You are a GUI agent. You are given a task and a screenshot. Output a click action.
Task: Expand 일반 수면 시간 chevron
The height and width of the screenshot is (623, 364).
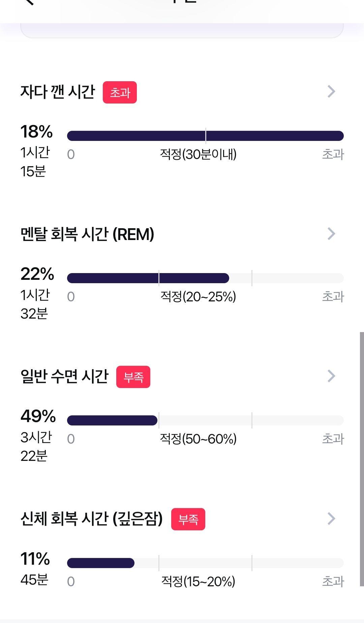(331, 376)
